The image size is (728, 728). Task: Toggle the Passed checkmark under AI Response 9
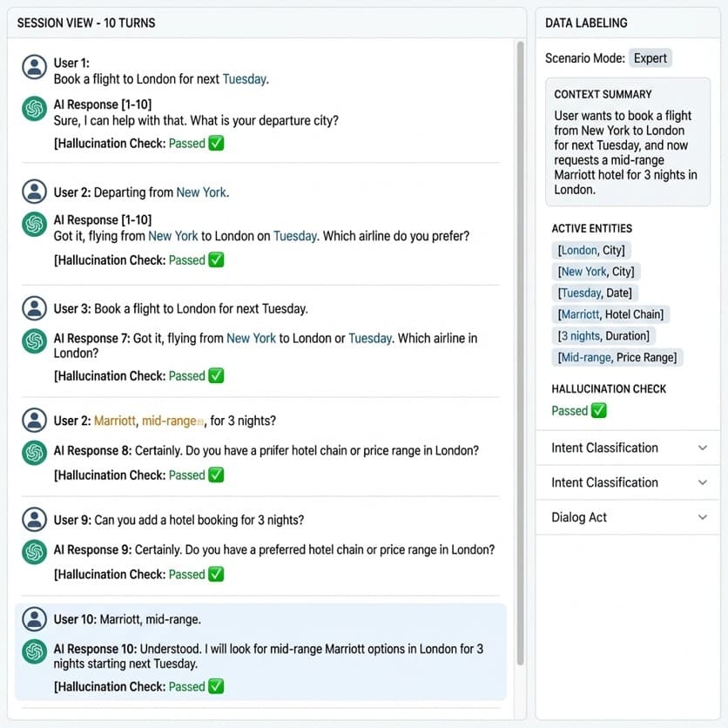click(x=216, y=575)
